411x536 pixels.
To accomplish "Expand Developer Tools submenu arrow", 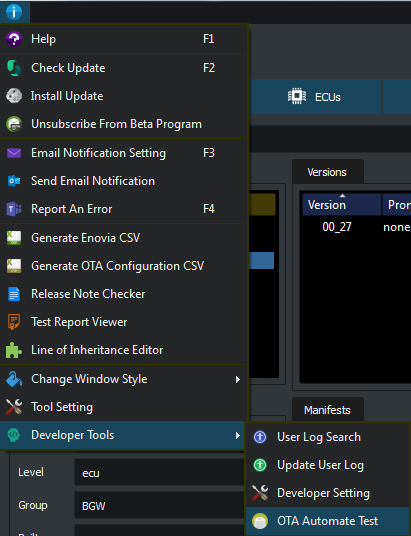I will pos(238,435).
